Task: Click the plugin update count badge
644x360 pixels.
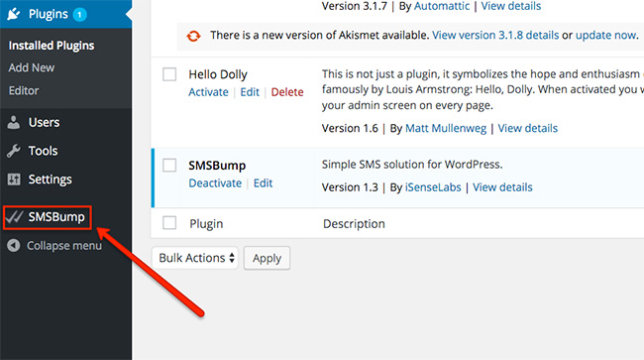Action: (79, 15)
